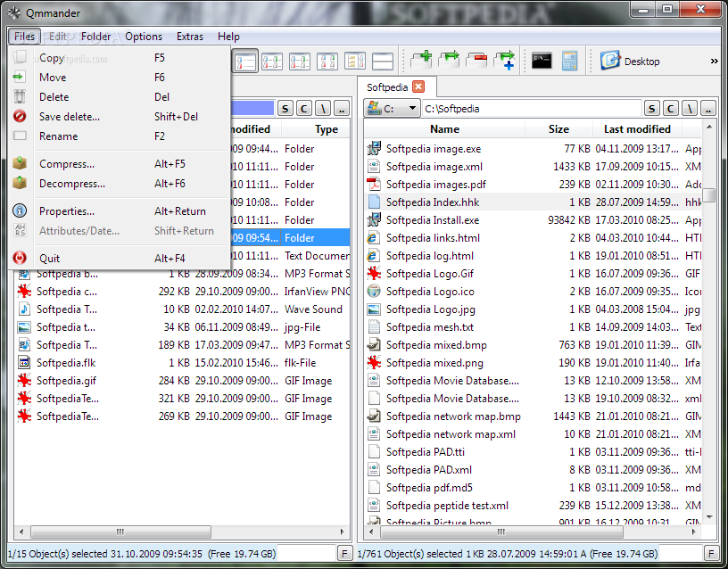Click the new folder green plus icon
Screen dimensions: 728x569
coord(421,61)
